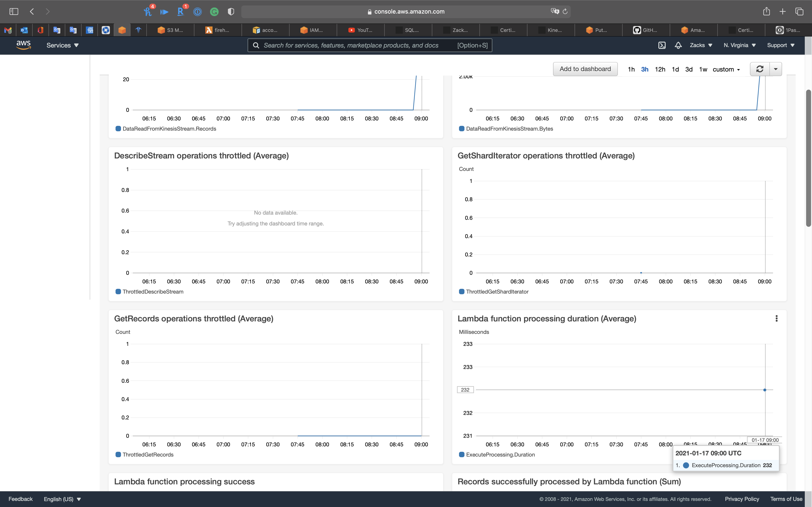This screenshot has width=812, height=507.
Task: Click the Safari share icon
Action: [x=766, y=11]
